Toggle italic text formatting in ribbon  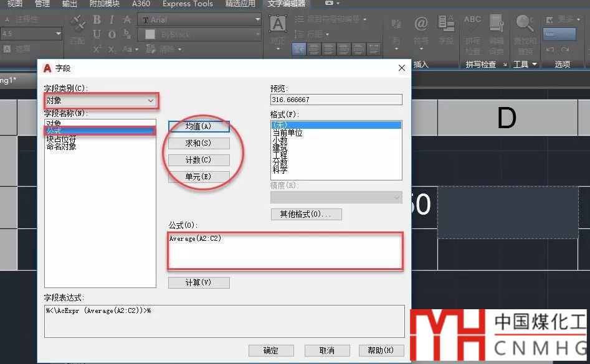coord(112,20)
